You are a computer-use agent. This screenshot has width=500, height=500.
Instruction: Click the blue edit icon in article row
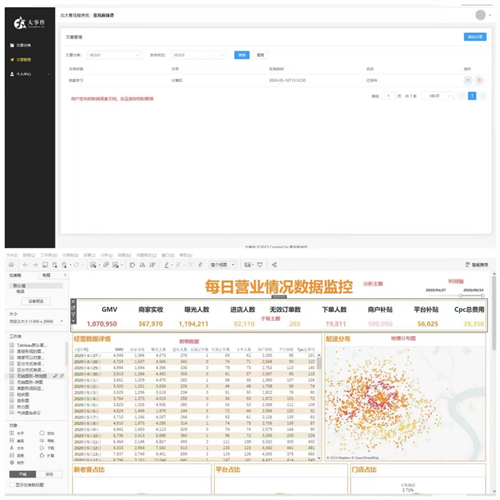tap(468, 80)
